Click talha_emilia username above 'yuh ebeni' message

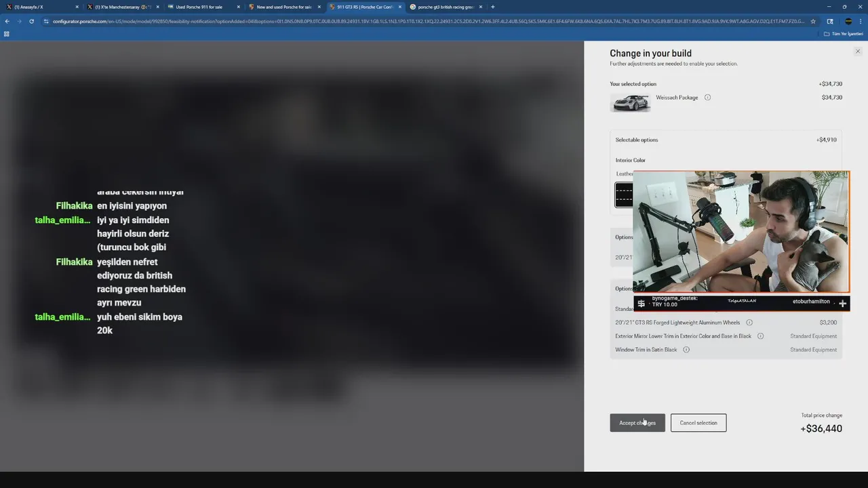coord(62,317)
